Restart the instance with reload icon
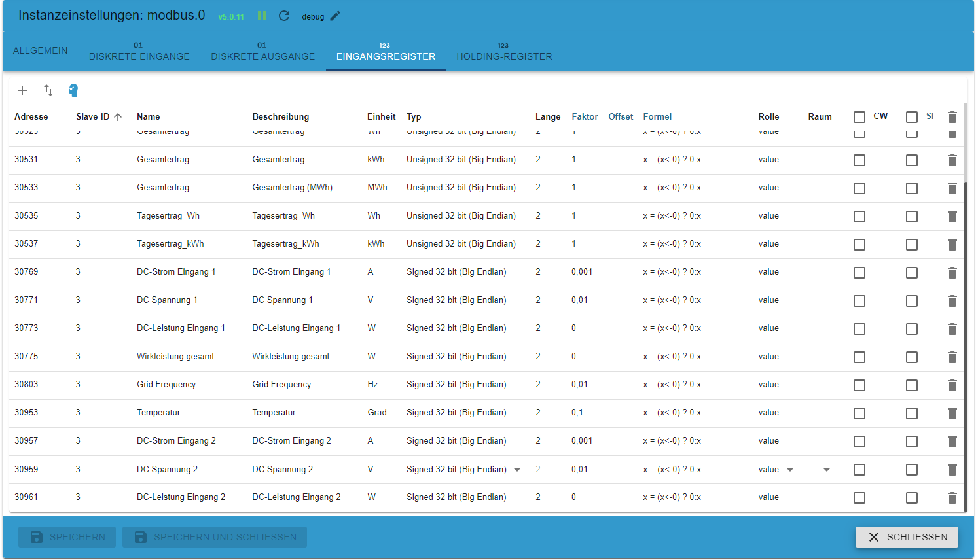The height and width of the screenshot is (560, 976). pyautogui.click(x=284, y=16)
